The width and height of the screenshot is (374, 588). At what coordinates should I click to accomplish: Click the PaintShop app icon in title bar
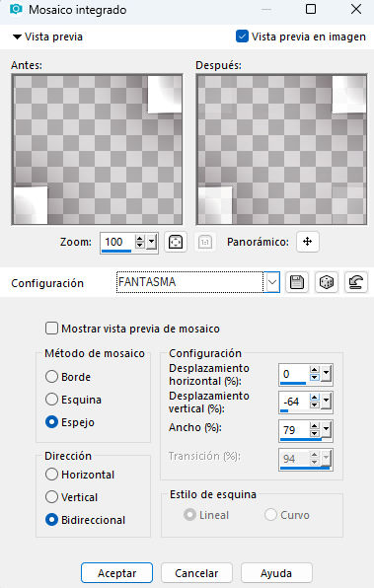(x=16, y=9)
